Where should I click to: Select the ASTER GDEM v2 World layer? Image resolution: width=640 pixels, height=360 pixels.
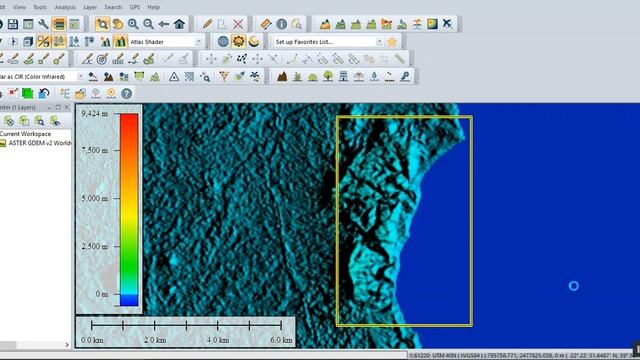tap(39, 143)
